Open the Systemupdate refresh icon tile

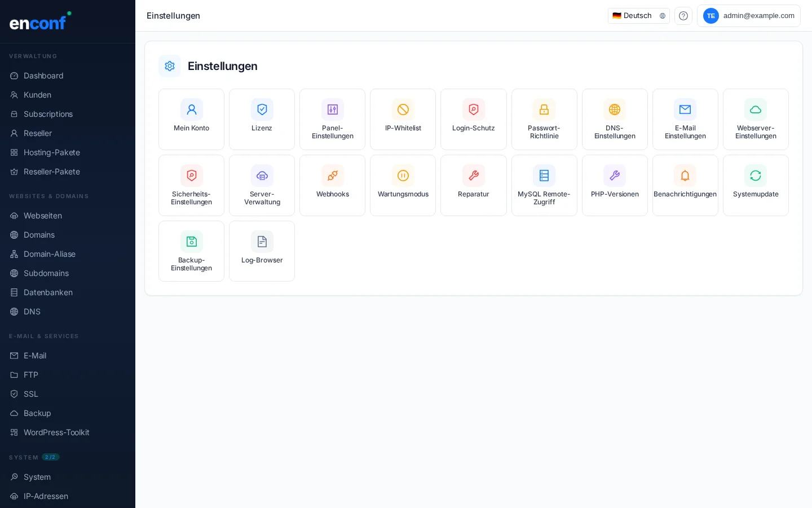click(755, 176)
